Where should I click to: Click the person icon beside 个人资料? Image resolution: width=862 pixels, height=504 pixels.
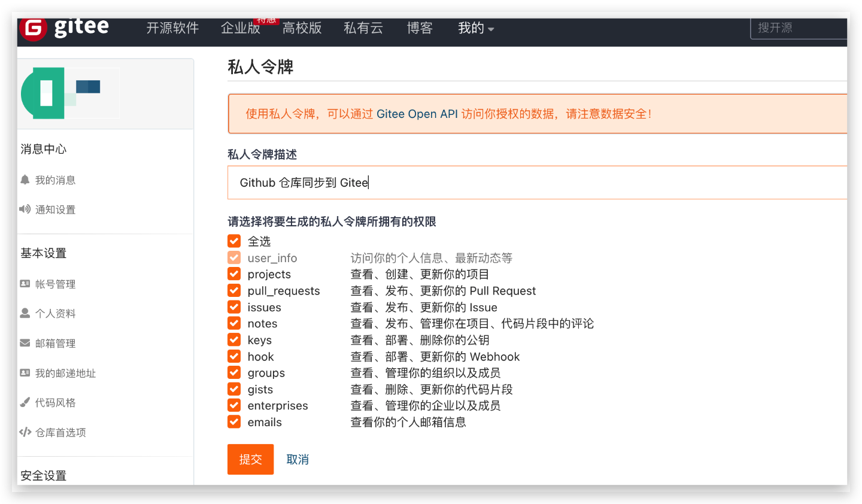[x=25, y=313]
